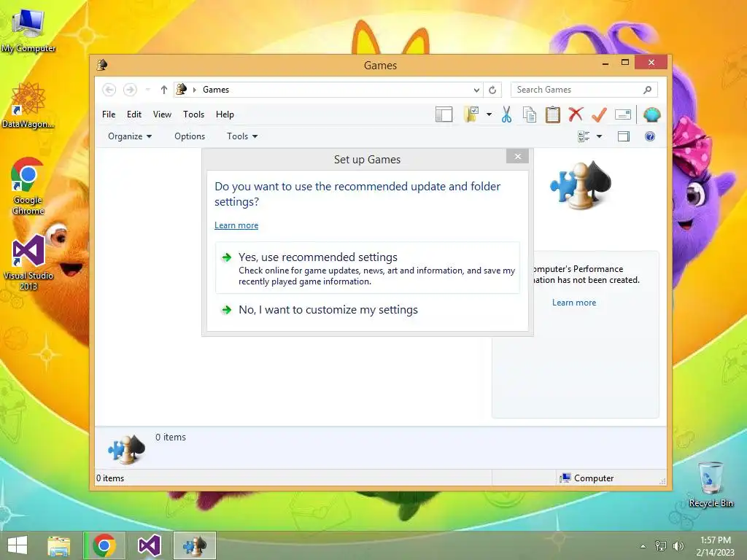Click the Up arrow navigation button
This screenshot has width=747, height=560.
[x=164, y=90]
